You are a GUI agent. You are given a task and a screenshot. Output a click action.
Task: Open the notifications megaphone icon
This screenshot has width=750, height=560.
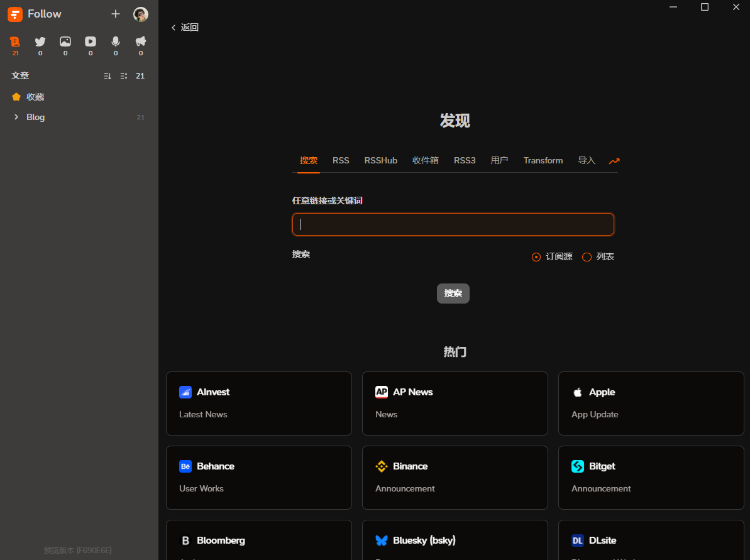140,41
